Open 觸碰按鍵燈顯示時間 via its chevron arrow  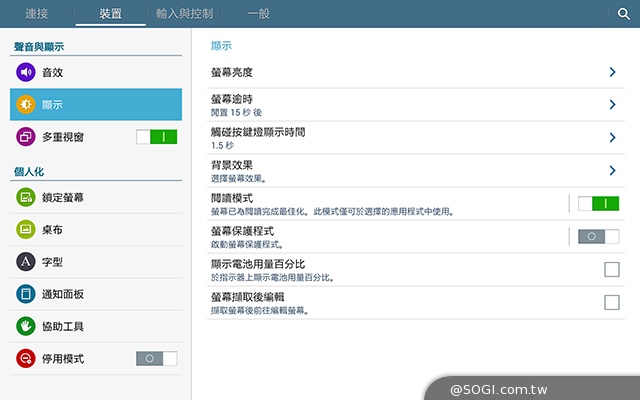click(x=612, y=138)
